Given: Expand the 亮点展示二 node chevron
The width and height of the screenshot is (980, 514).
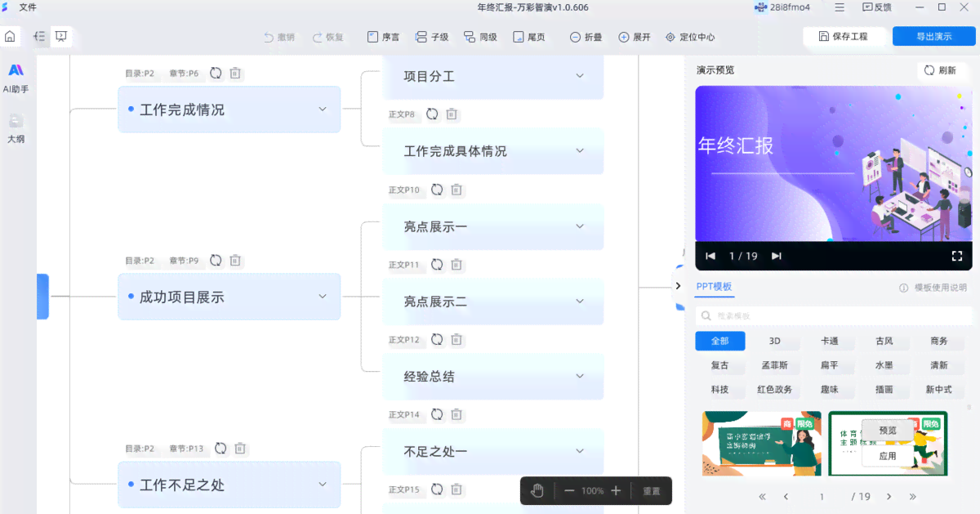Looking at the screenshot, I should point(580,301).
